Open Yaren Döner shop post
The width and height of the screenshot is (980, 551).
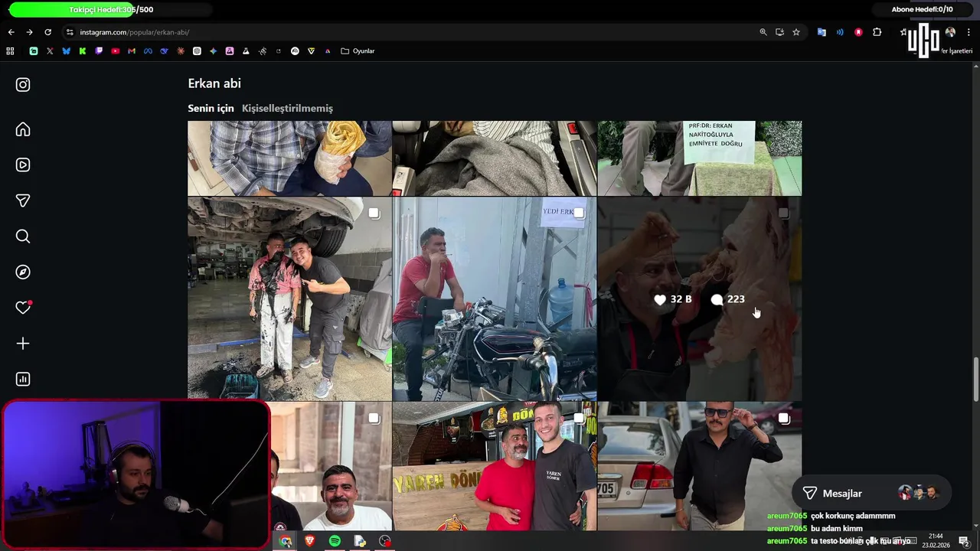(x=495, y=466)
